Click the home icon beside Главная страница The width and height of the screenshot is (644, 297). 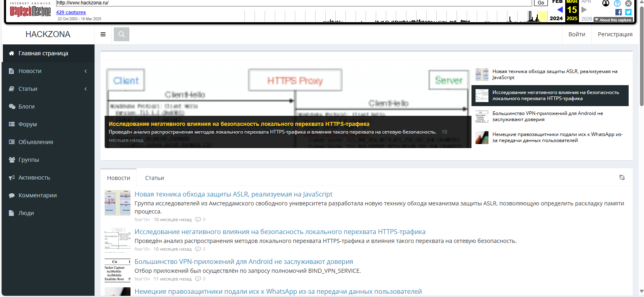[x=12, y=53]
